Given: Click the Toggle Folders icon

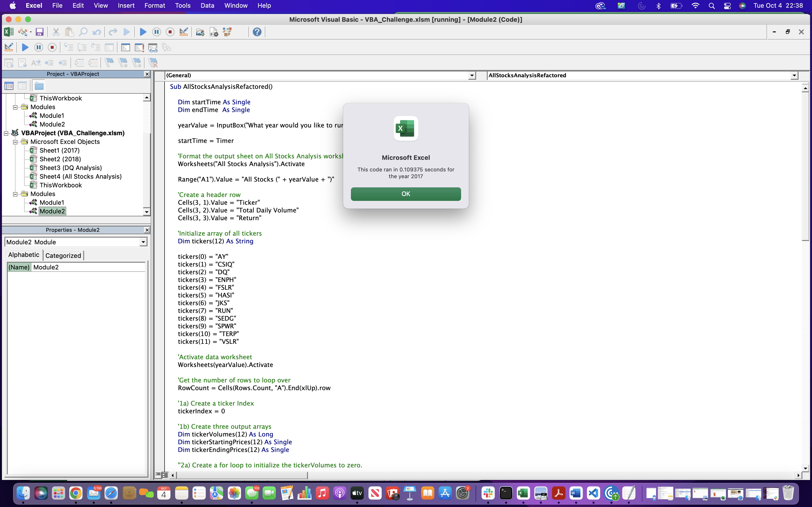Looking at the screenshot, I should coord(39,86).
